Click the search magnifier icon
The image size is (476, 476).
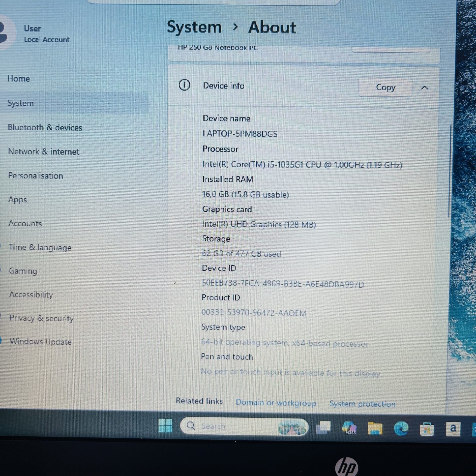pyautogui.click(x=191, y=426)
